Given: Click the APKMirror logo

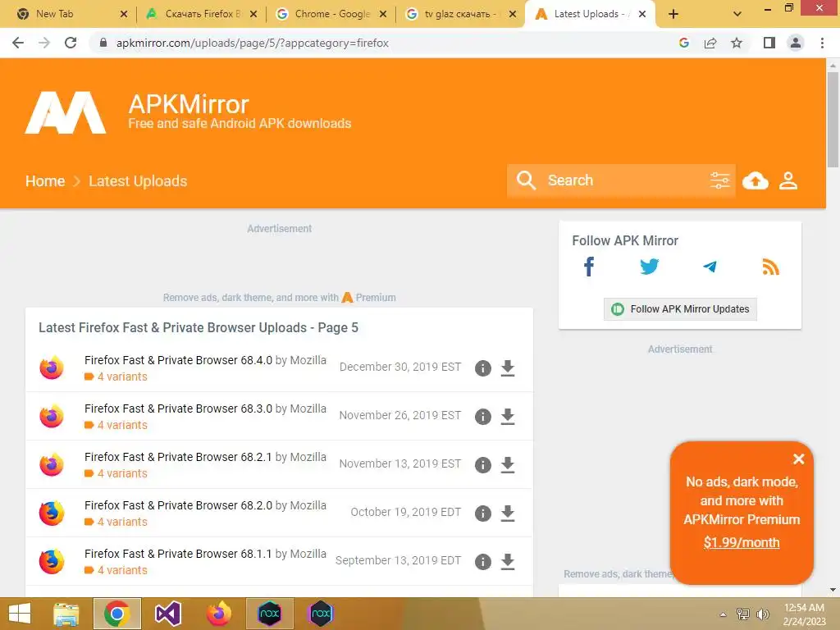Looking at the screenshot, I should pos(66,112).
